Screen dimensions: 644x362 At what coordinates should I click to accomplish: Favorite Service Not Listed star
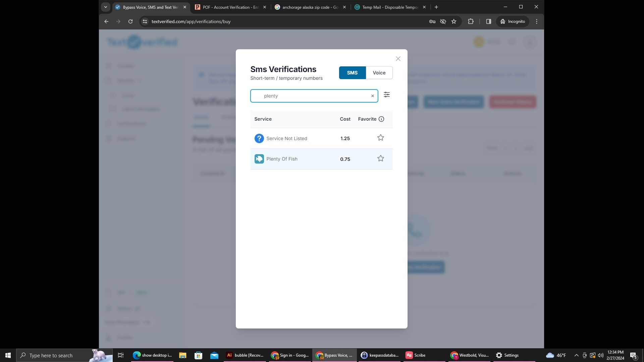pyautogui.click(x=380, y=138)
